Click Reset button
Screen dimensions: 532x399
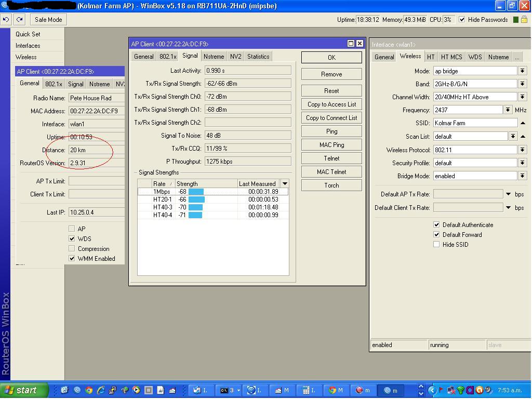(x=331, y=91)
